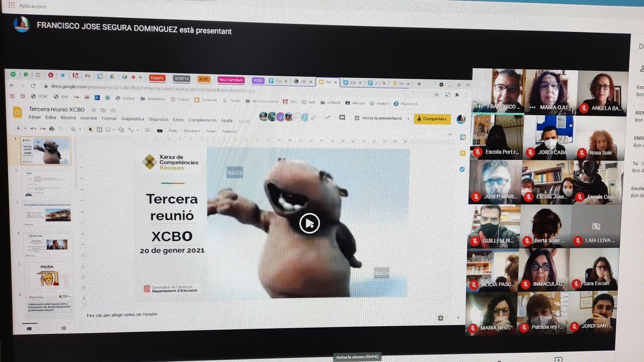Viewport: 644px width, 362px height.
Task: Open the Insereix menu
Action: [x=89, y=119]
